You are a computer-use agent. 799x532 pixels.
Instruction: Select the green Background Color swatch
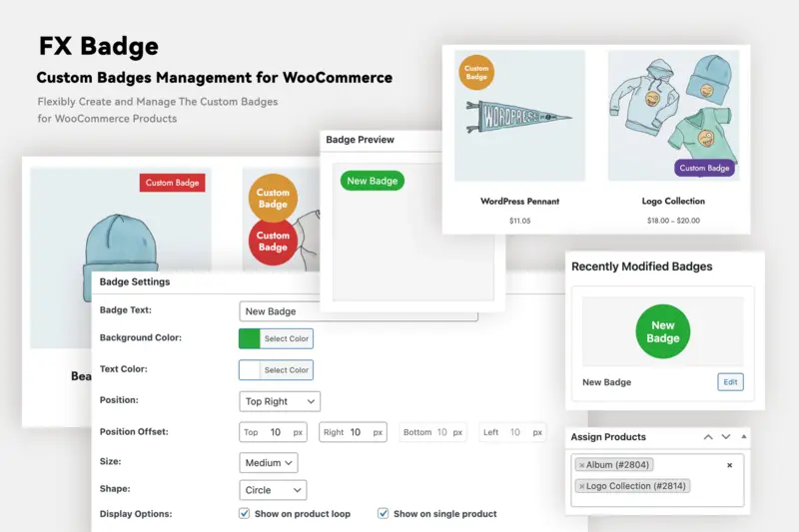250,338
